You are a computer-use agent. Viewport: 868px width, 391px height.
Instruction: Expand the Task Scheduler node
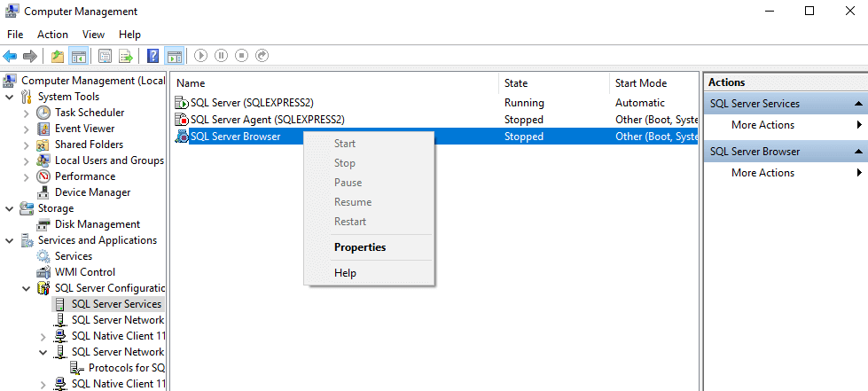(26, 113)
